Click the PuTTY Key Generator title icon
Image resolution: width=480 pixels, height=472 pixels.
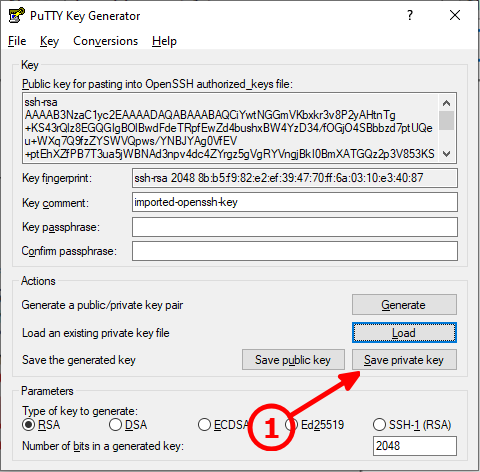click(17, 15)
